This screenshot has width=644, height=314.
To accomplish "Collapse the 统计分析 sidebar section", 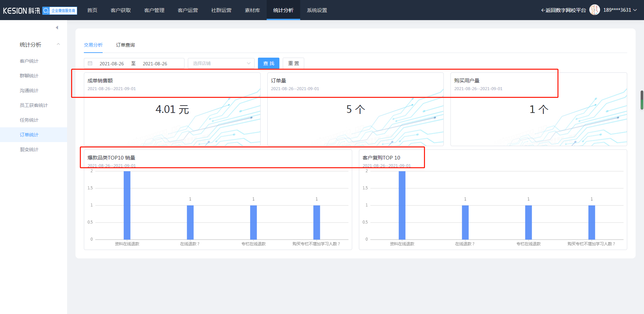I will click(58, 45).
